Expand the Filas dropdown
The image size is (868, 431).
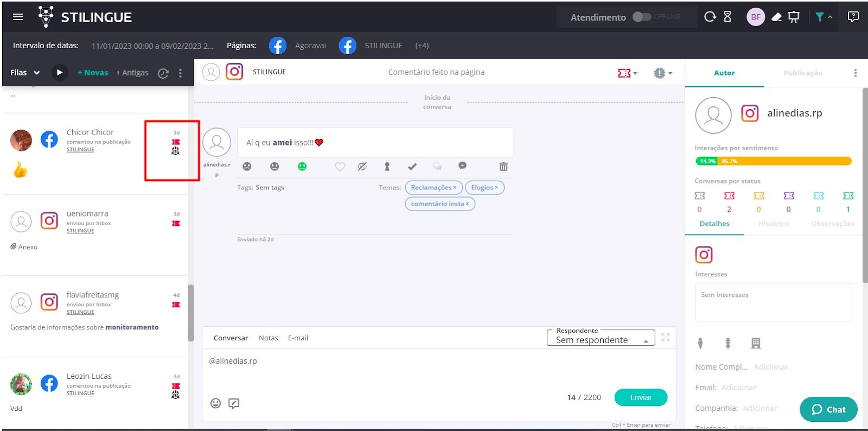coord(25,73)
